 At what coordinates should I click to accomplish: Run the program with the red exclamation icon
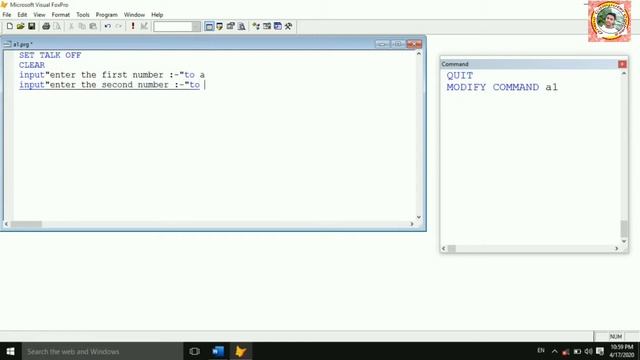click(133, 27)
